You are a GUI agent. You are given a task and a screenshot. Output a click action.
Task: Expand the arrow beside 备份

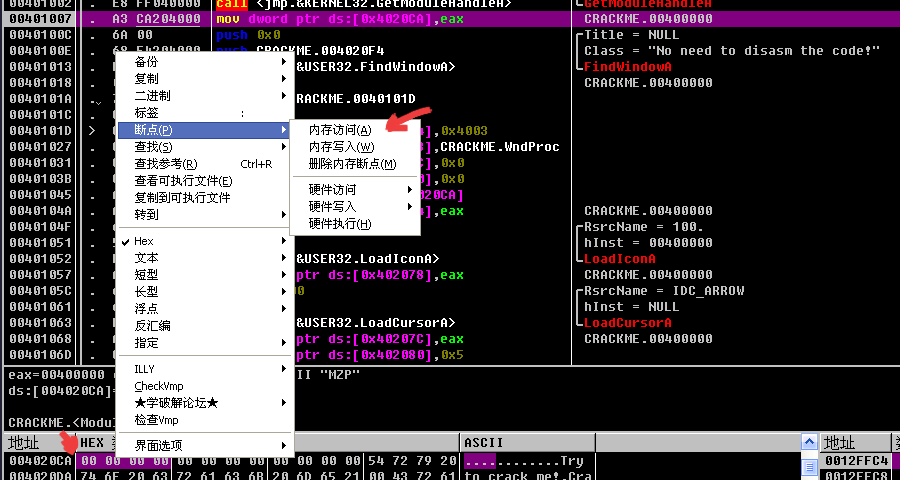coord(284,62)
